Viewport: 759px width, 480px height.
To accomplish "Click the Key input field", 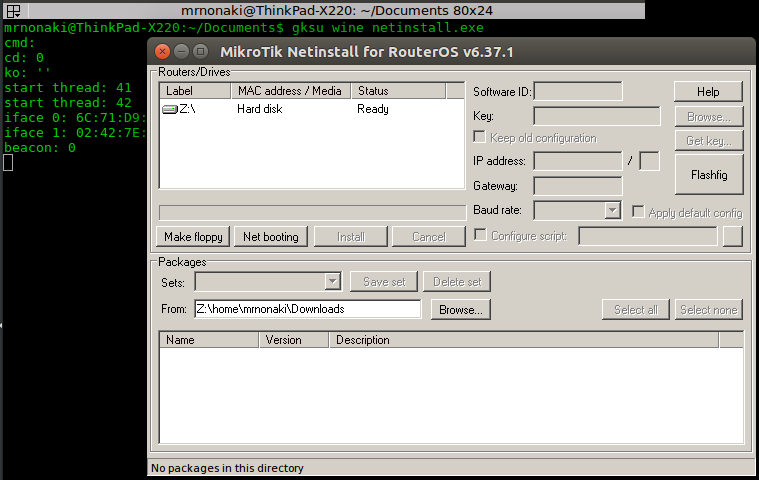I will (x=597, y=116).
